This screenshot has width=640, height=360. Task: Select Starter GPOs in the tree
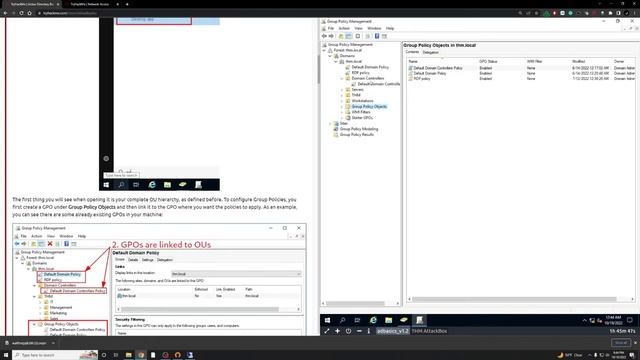coord(362,118)
